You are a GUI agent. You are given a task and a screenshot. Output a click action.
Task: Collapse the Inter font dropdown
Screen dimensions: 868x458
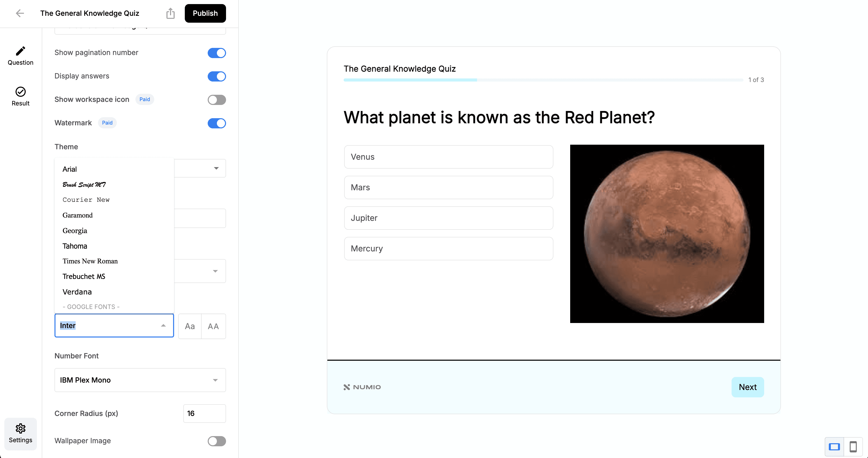tap(163, 326)
